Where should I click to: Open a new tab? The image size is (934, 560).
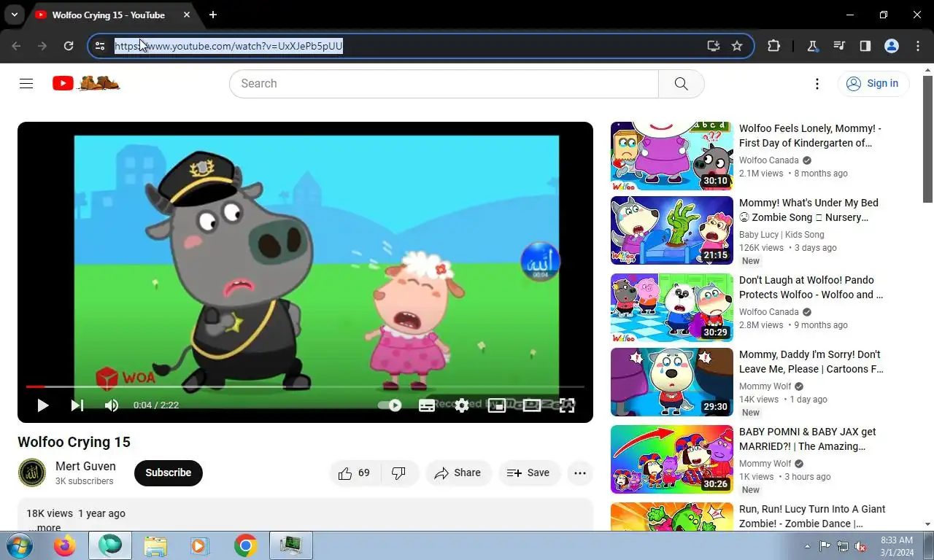(213, 15)
